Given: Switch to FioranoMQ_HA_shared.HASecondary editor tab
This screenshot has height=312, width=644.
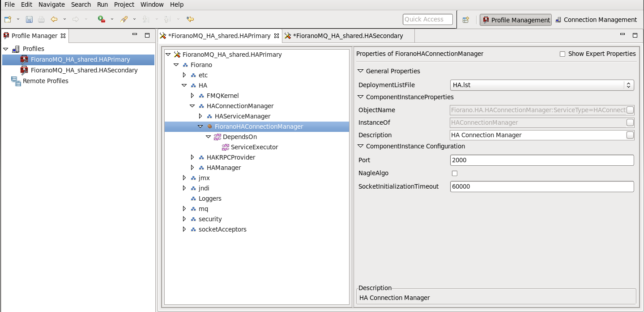Looking at the screenshot, I should pyautogui.click(x=348, y=36).
